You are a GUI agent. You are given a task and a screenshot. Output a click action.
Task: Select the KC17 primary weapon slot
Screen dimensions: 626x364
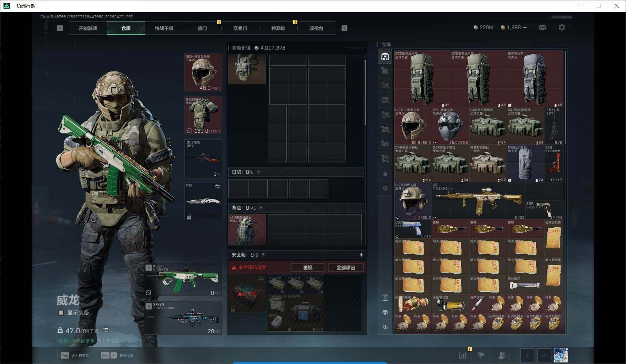coord(183,280)
